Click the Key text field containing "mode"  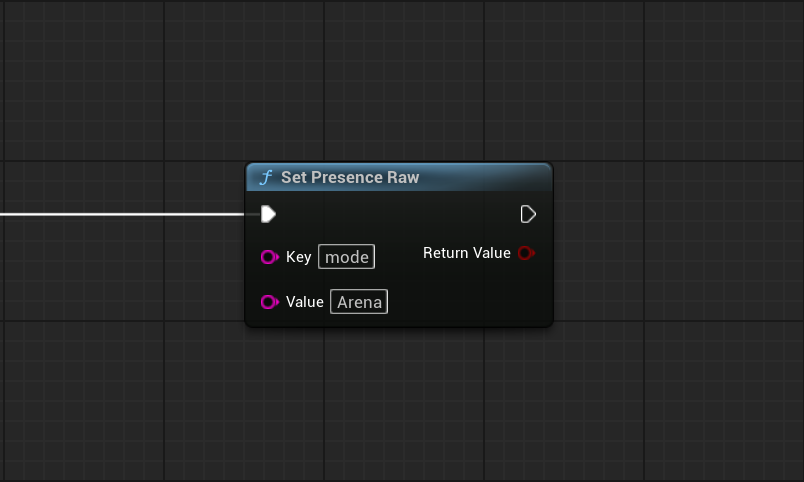(347, 257)
